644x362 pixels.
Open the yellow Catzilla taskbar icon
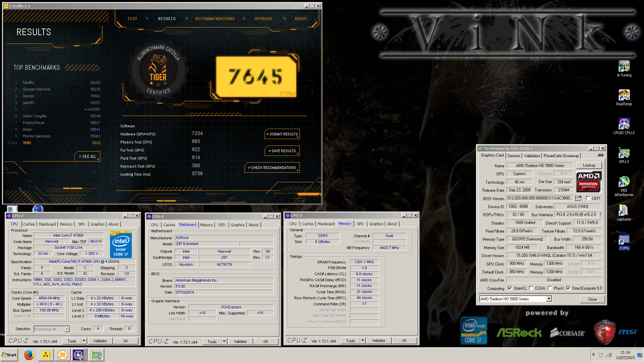coord(46,355)
